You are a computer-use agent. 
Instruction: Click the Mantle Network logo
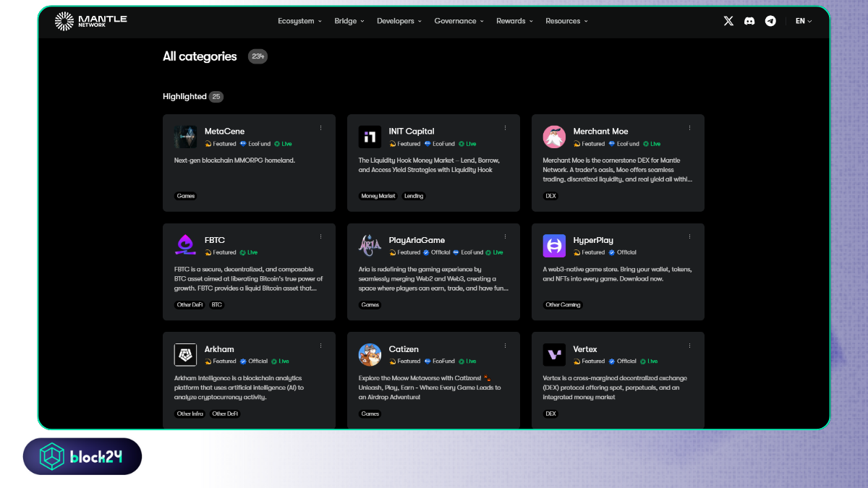(x=90, y=21)
